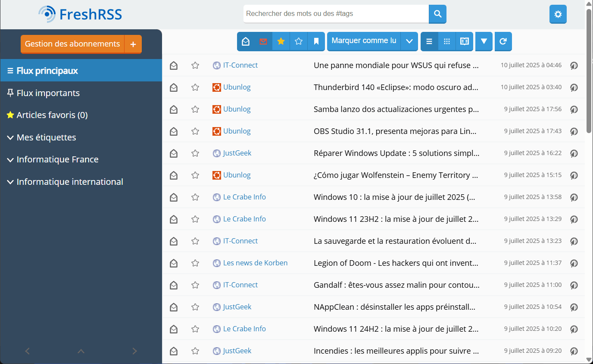Mark OBS Studio 31.1 article read

pyautogui.click(x=174, y=131)
